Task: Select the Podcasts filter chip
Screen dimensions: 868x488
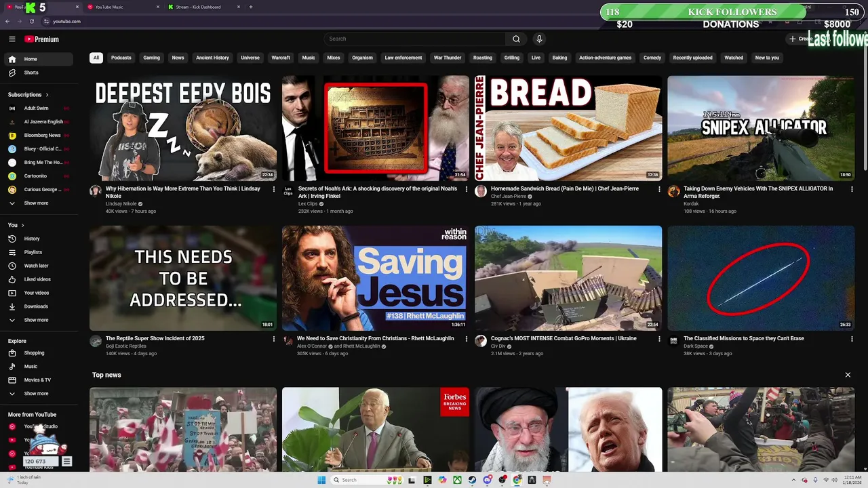Action: pos(121,58)
